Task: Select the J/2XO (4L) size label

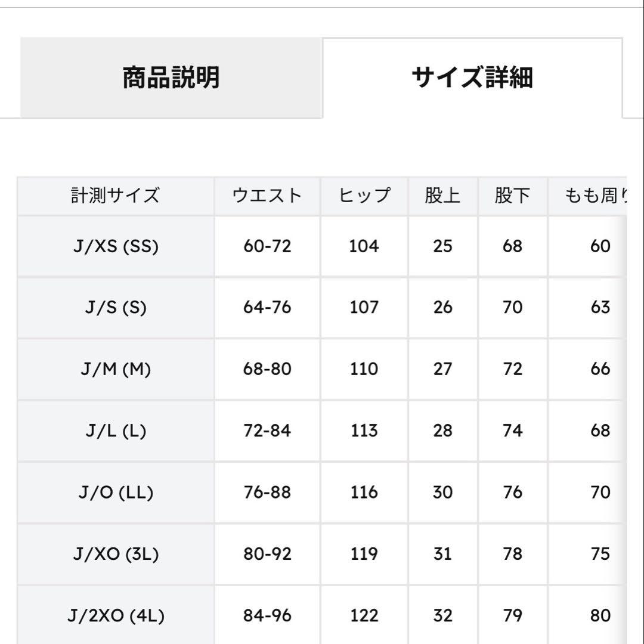Action: 115,614
